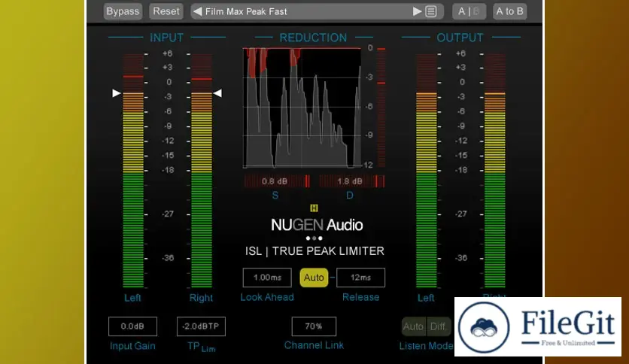Copy settings with A to B button

click(x=510, y=11)
